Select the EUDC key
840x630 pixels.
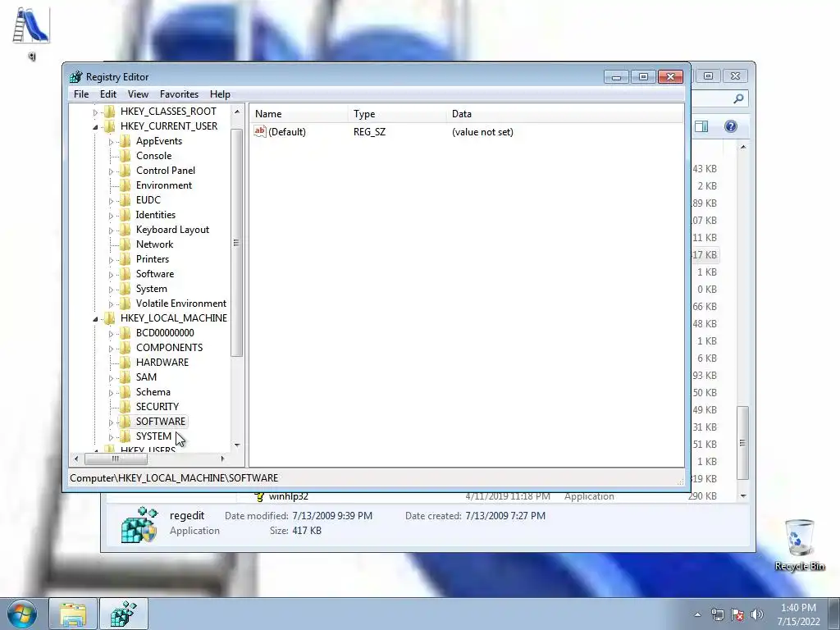(148, 200)
